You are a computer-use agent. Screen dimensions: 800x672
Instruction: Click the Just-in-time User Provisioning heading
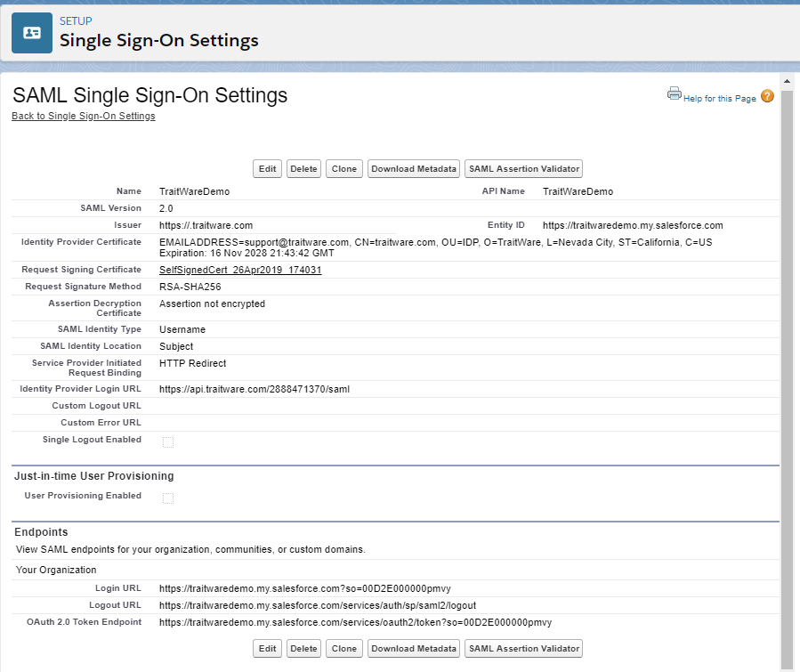(93, 476)
